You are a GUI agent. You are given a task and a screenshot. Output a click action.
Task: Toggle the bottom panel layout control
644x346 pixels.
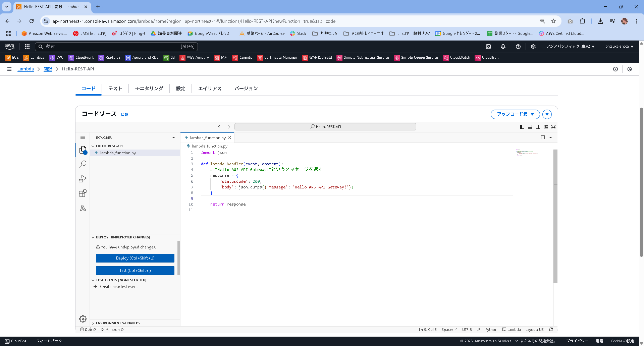530,127
